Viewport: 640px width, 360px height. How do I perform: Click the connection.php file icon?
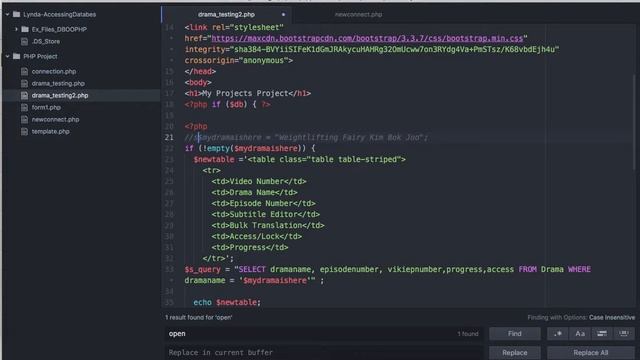[24, 71]
